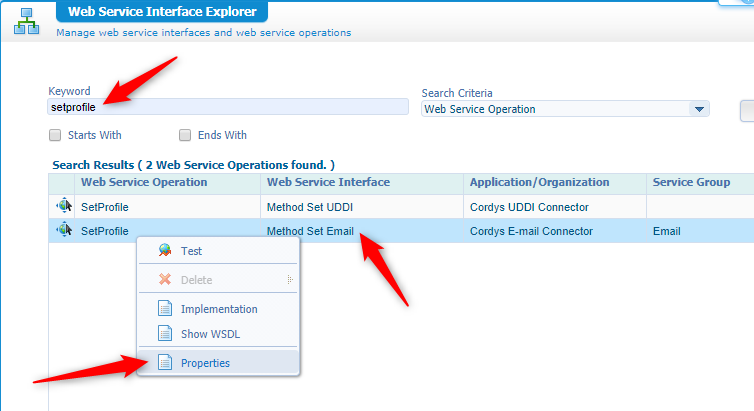This screenshot has width=754, height=411.
Task: Open the Search Criteria dropdown arrow
Action: tap(699, 109)
